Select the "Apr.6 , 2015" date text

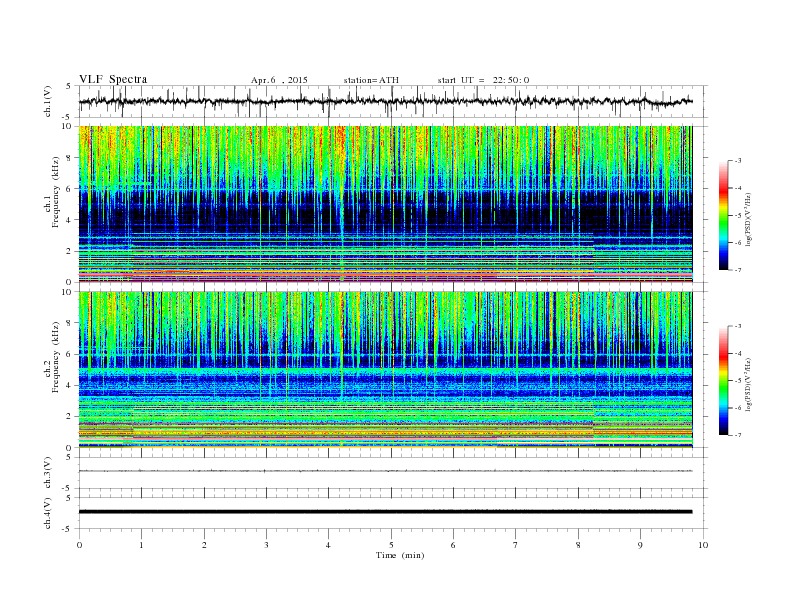(x=279, y=80)
